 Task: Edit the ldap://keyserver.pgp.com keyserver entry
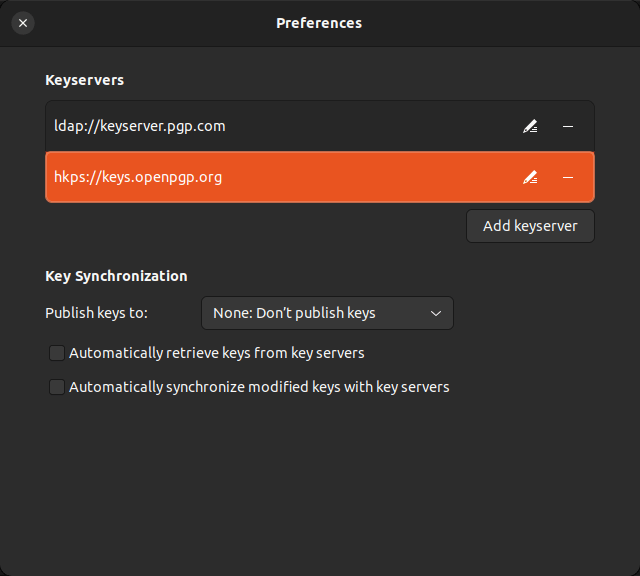530,126
